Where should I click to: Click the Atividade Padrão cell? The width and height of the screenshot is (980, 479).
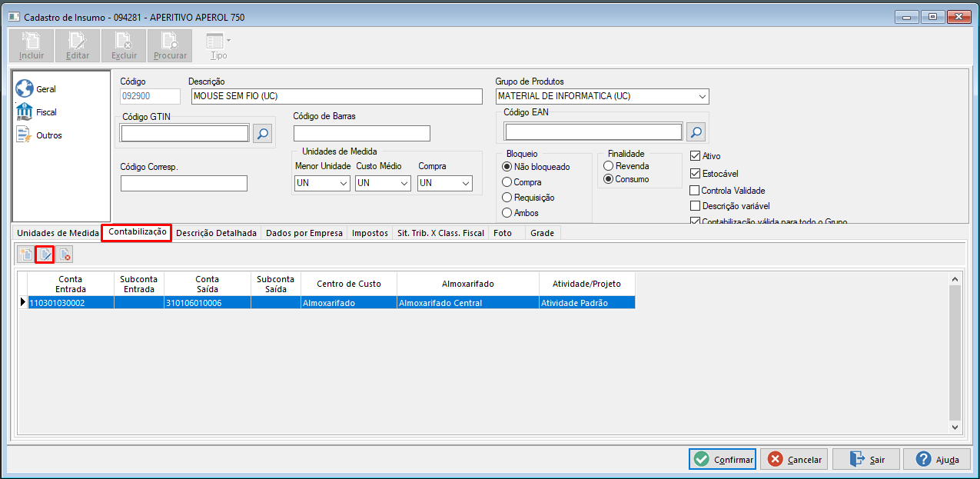587,303
